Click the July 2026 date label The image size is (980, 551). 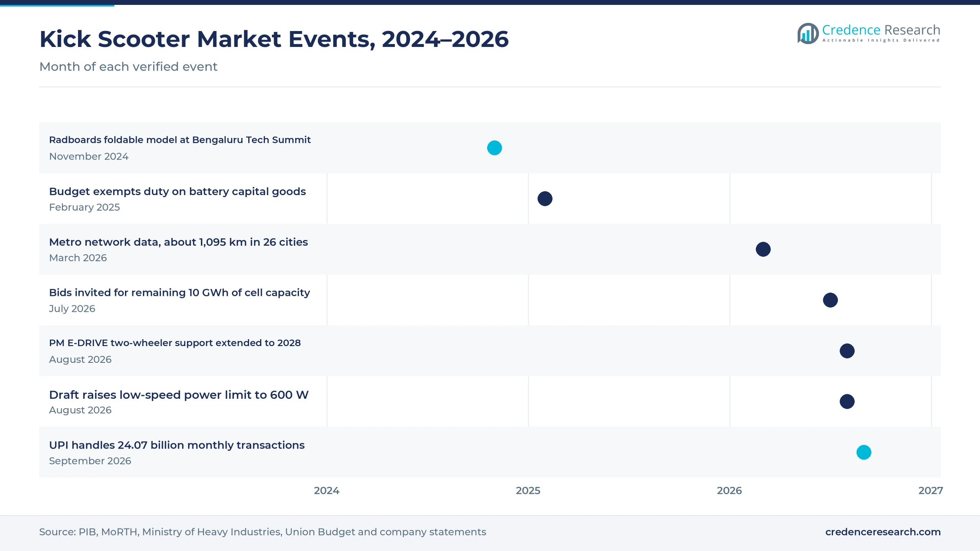click(x=72, y=309)
